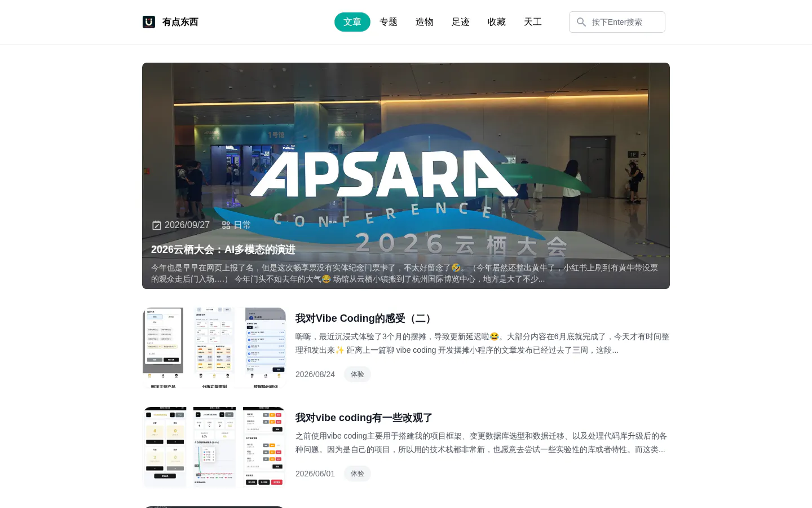Viewport: 812px width, 508px height.
Task: Click the 2026/09/27 date text
Action: coord(187,225)
